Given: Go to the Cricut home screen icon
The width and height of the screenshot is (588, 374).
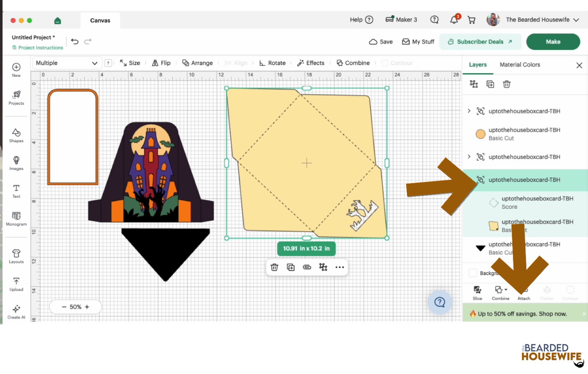Looking at the screenshot, I should [x=57, y=21].
